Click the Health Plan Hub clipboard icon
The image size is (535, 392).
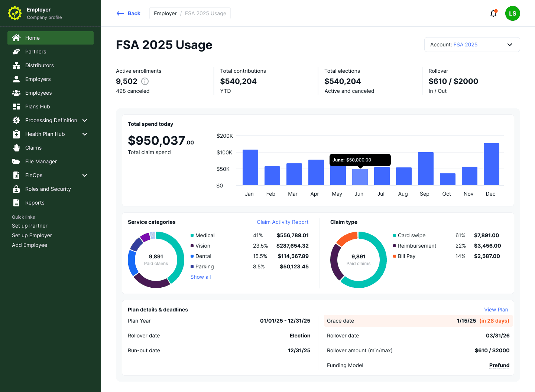tap(16, 134)
